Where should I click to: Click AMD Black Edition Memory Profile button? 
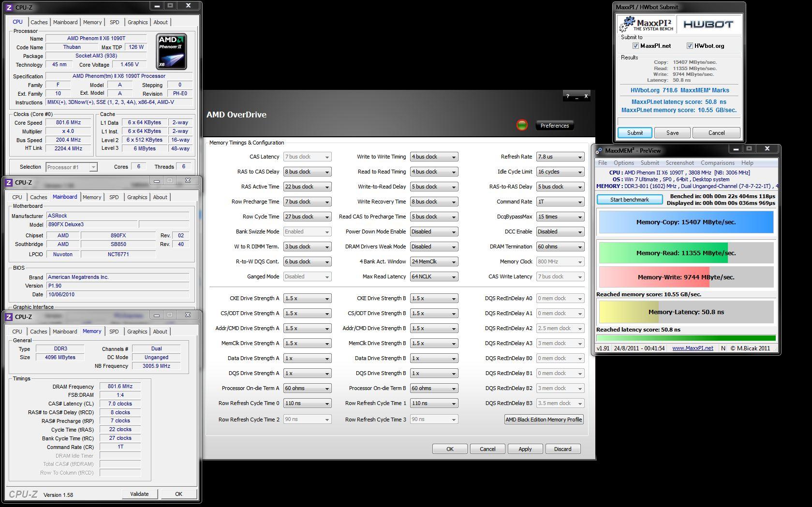[x=544, y=420]
